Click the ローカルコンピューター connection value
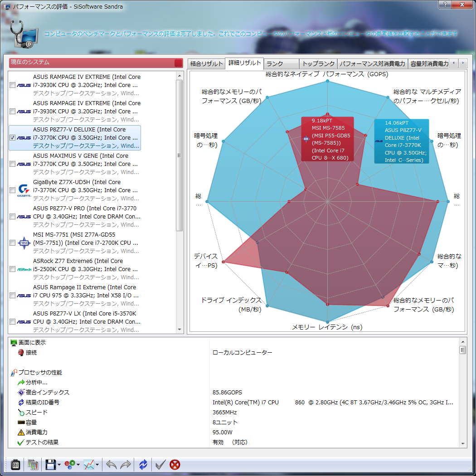Image resolution: width=476 pixels, height=476 pixels. pyautogui.click(x=242, y=353)
